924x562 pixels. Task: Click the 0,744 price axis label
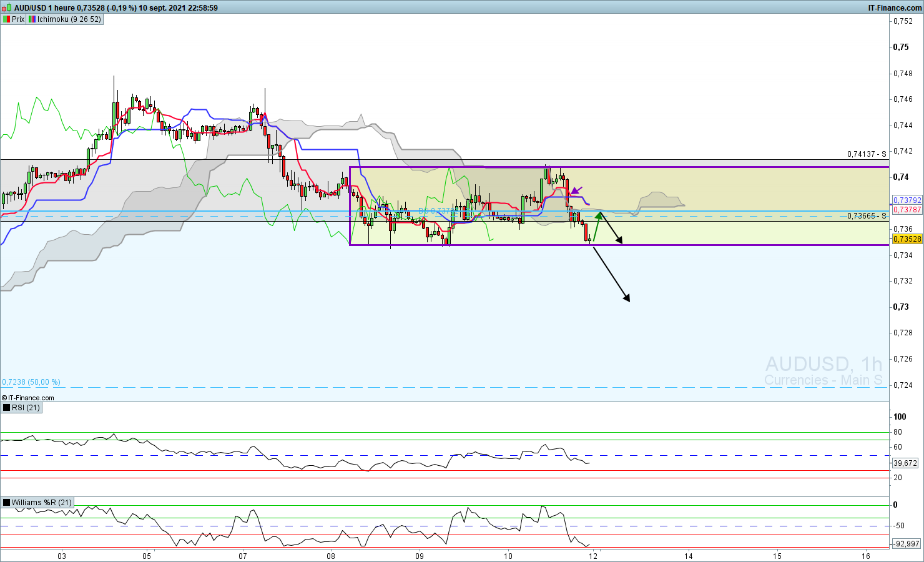tap(903, 126)
